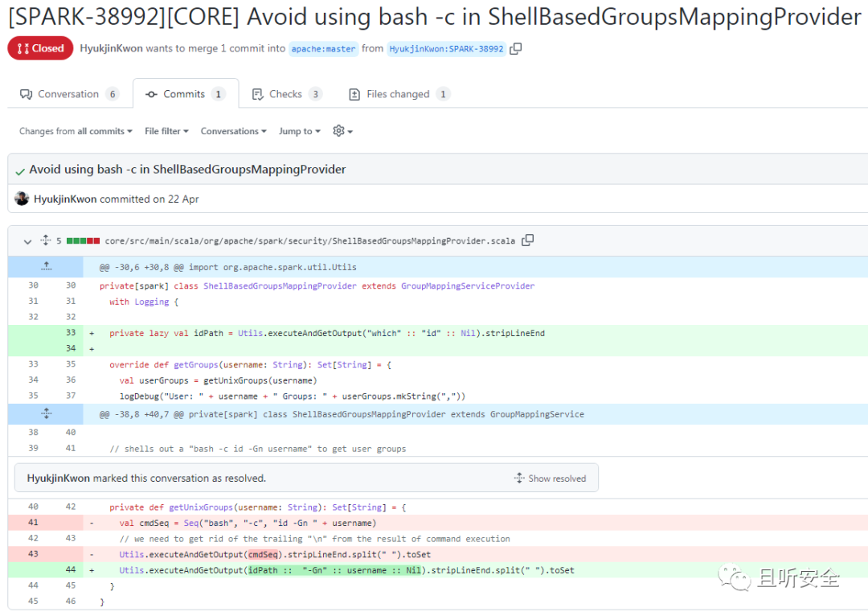Click the 'logDebug("User: "' code line

click(x=293, y=396)
